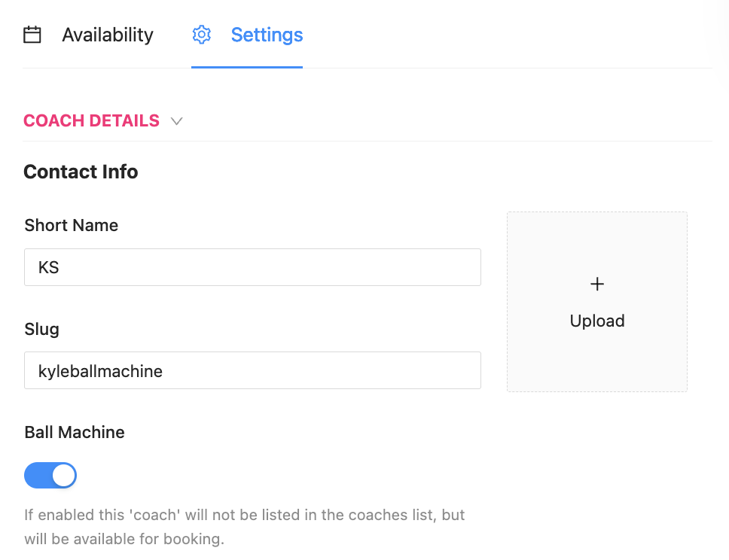This screenshot has width=729, height=560.
Task: Collapse section using Coach Details chevron
Action: pos(177,121)
